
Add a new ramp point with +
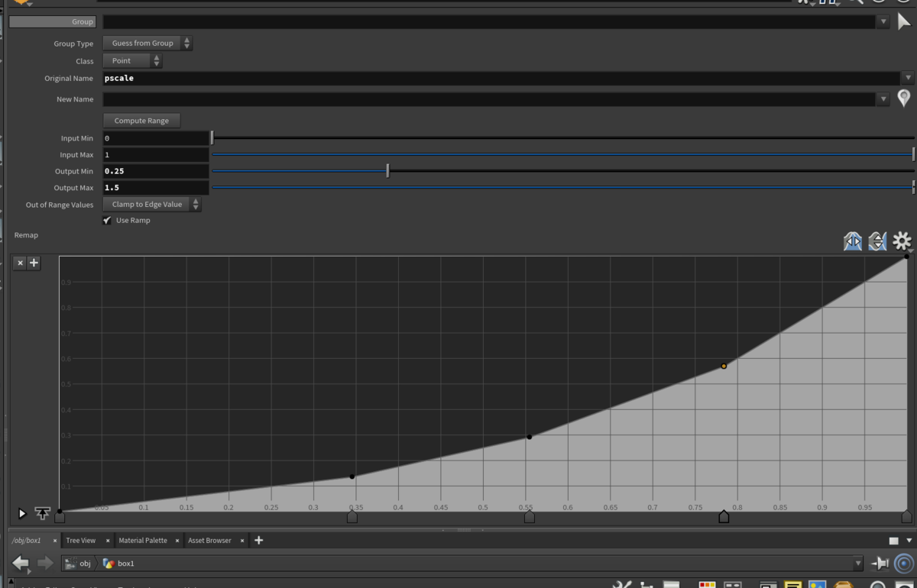point(34,263)
